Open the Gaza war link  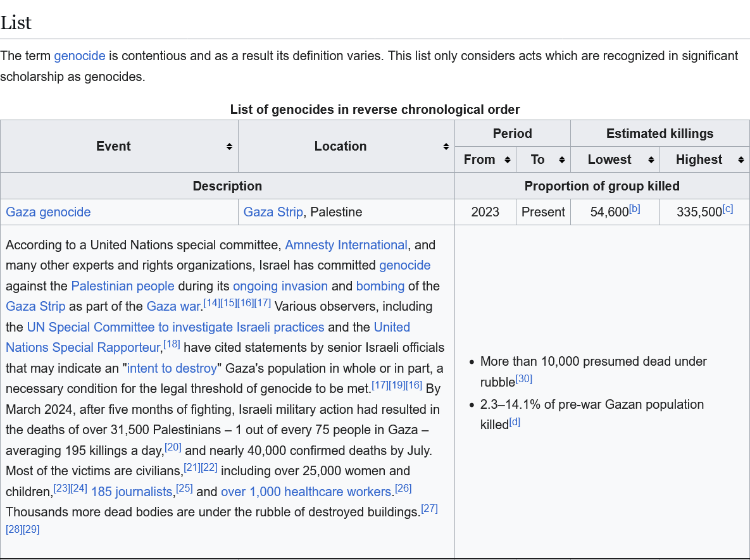(173, 306)
